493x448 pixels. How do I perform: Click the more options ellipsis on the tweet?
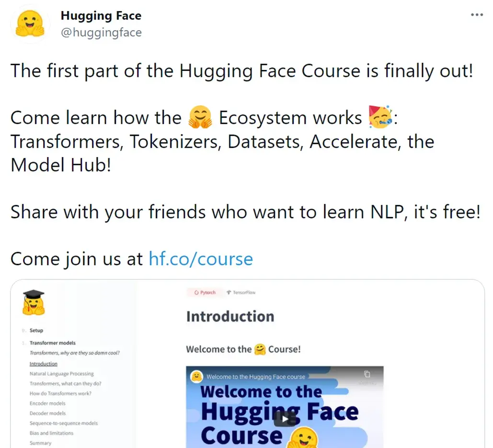477,14
